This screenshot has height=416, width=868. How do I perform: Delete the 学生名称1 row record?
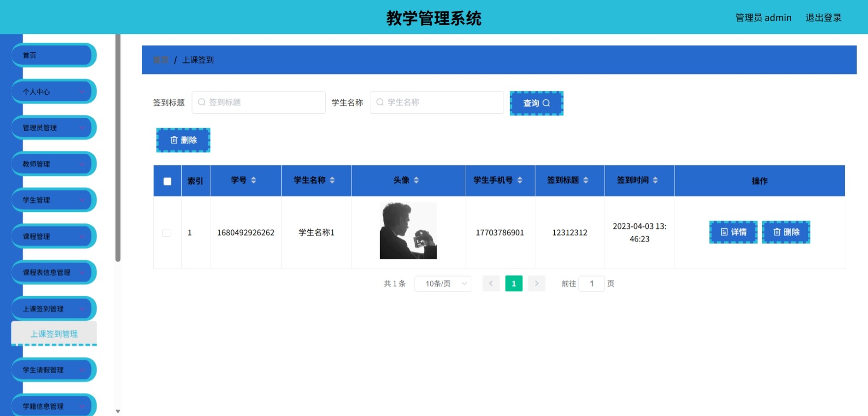coord(786,232)
